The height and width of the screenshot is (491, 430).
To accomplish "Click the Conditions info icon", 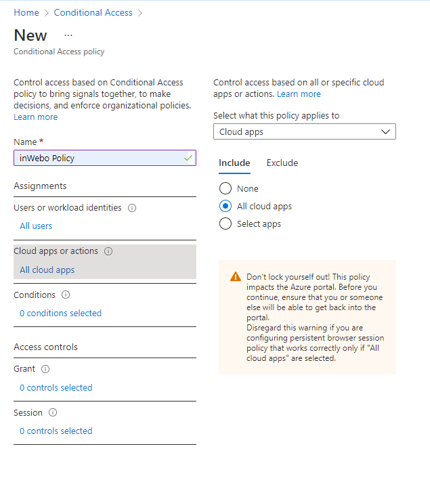I will [x=66, y=295].
